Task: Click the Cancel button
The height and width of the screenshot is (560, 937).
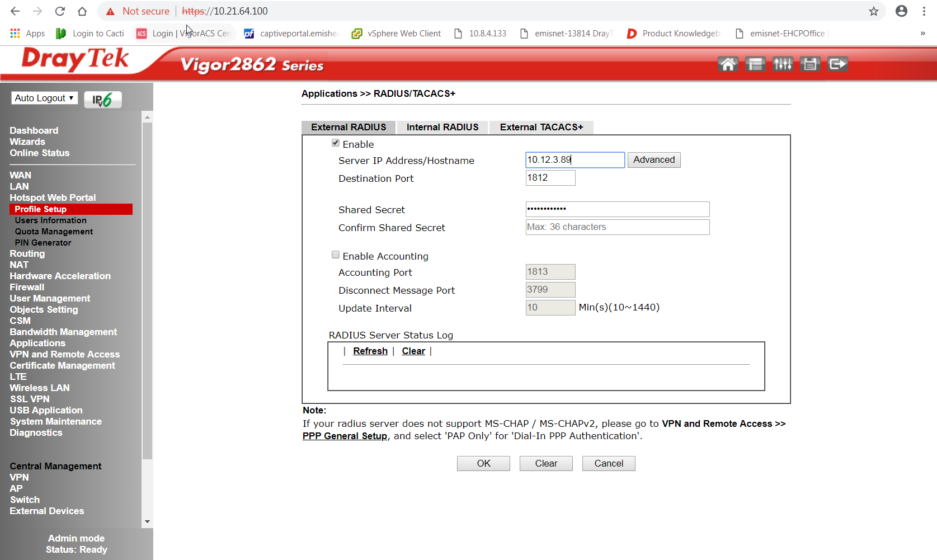Action: 609,464
